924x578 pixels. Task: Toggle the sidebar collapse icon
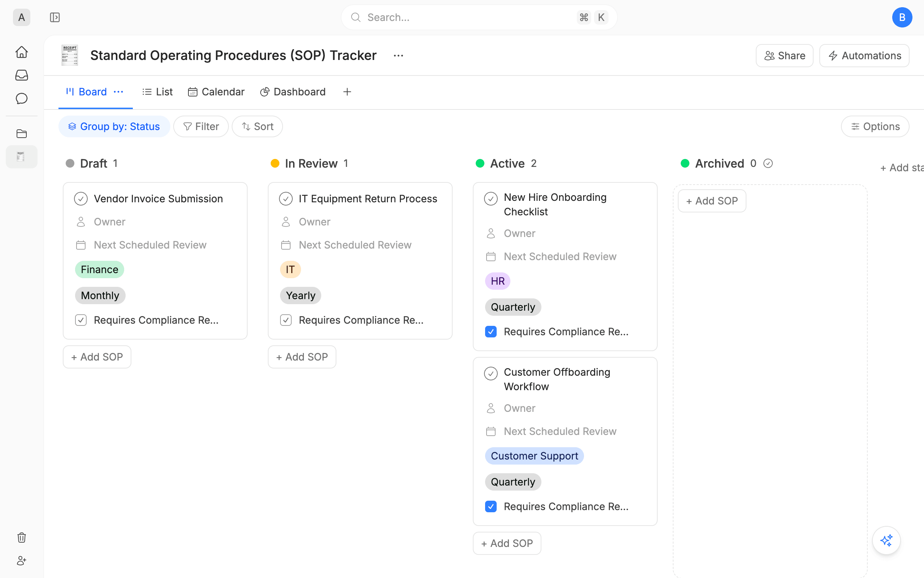tap(55, 17)
